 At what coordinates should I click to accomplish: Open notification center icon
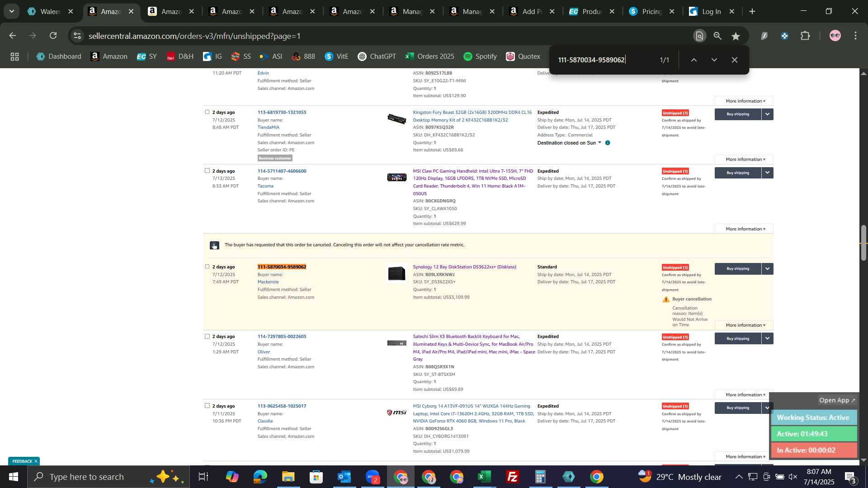851,477
